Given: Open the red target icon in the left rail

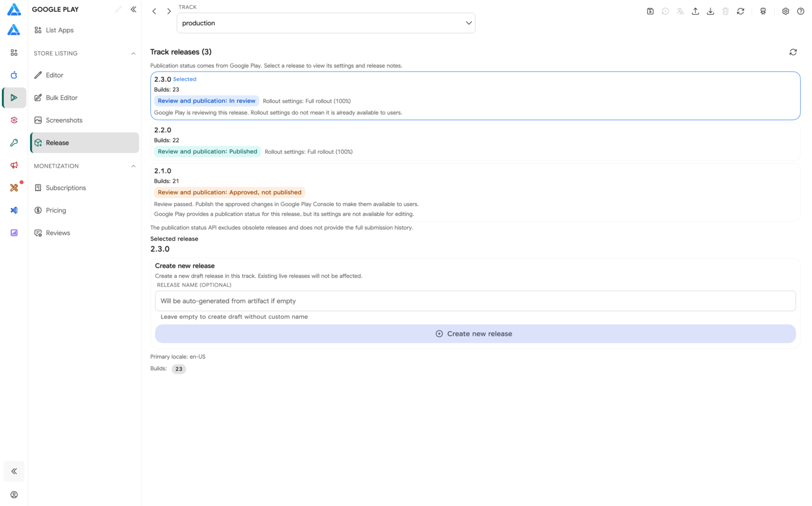Looking at the screenshot, I should click(14, 120).
